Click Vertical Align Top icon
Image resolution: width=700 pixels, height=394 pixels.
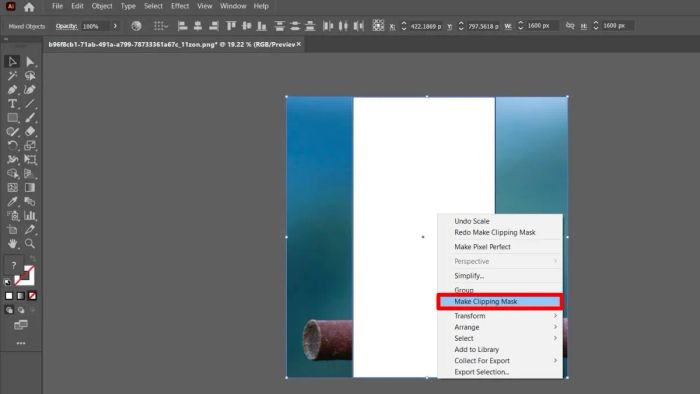(231, 26)
